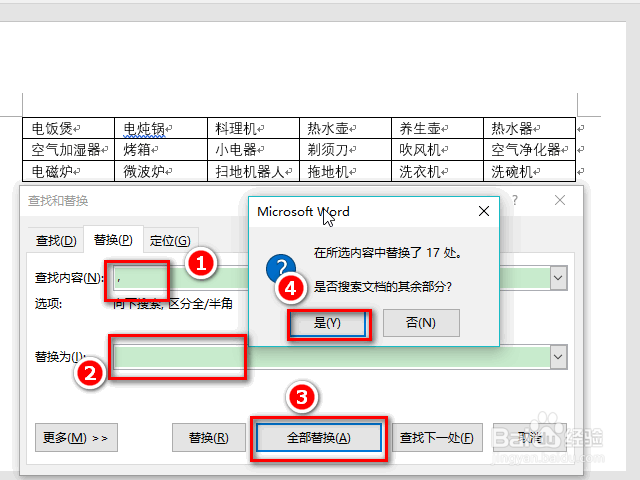Click table cell 小电器

tap(253, 150)
